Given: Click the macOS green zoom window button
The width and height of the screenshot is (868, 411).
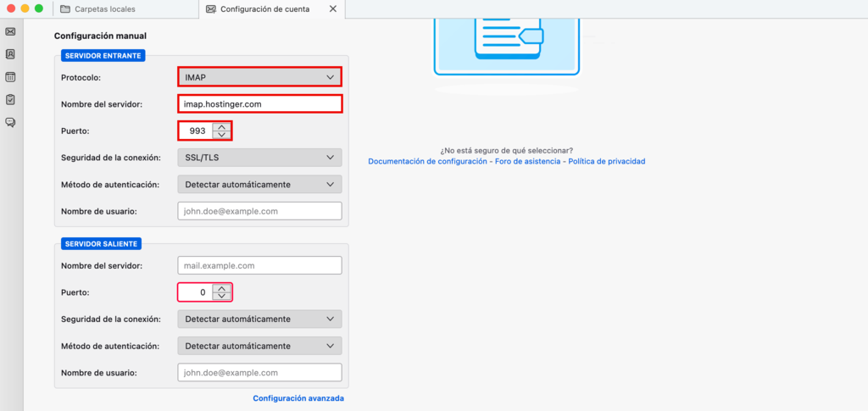Looking at the screenshot, I should coord(39,8).
